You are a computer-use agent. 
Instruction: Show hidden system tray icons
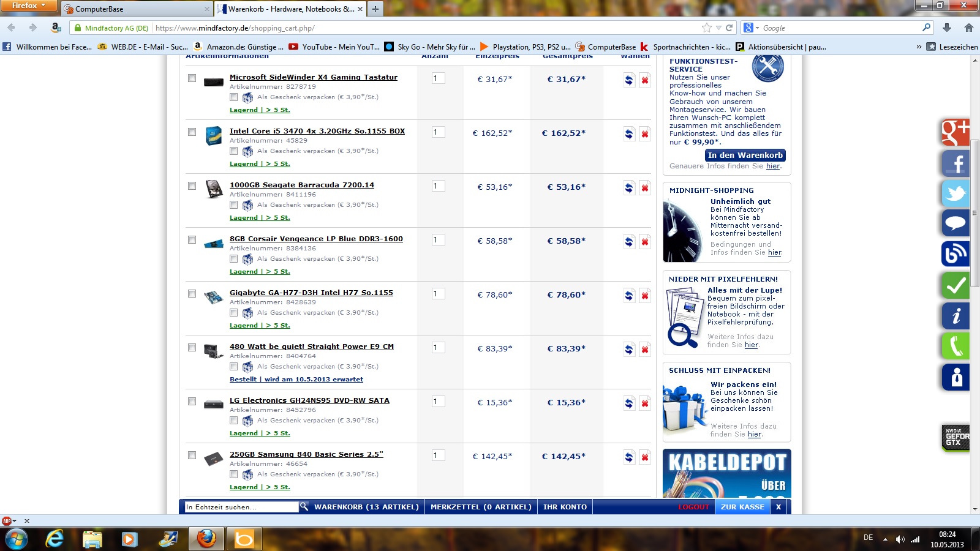coord(885,539)
